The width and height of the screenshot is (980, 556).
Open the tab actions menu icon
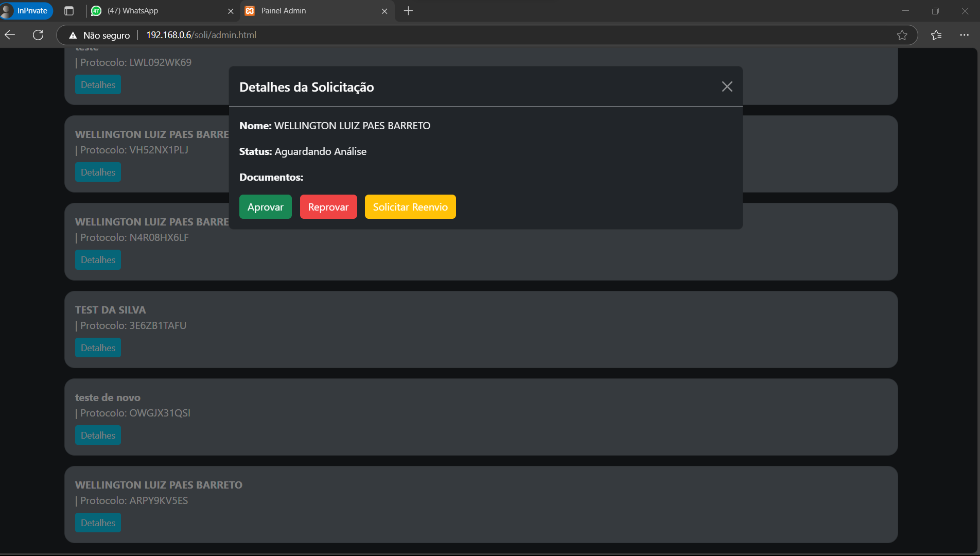point(69,11)
